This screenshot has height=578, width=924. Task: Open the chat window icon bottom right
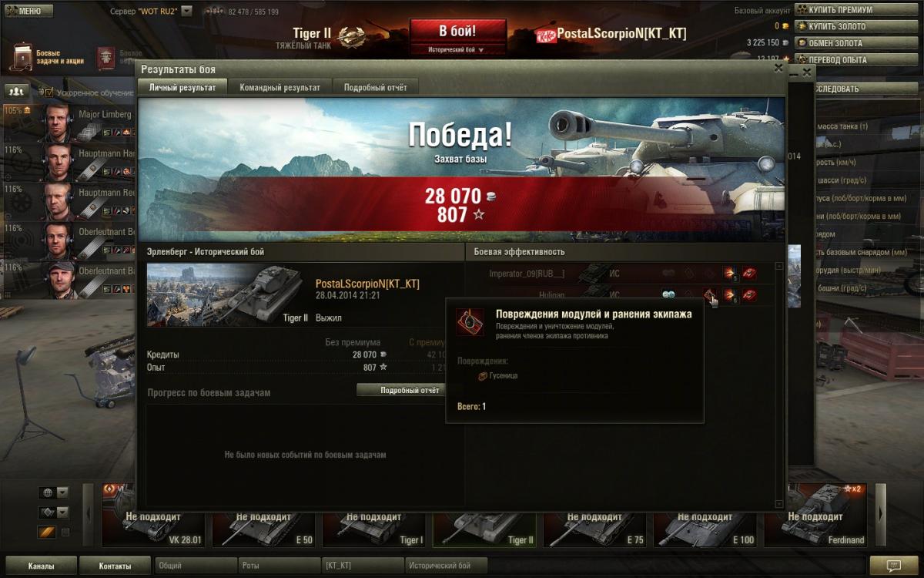coord(894,565)
